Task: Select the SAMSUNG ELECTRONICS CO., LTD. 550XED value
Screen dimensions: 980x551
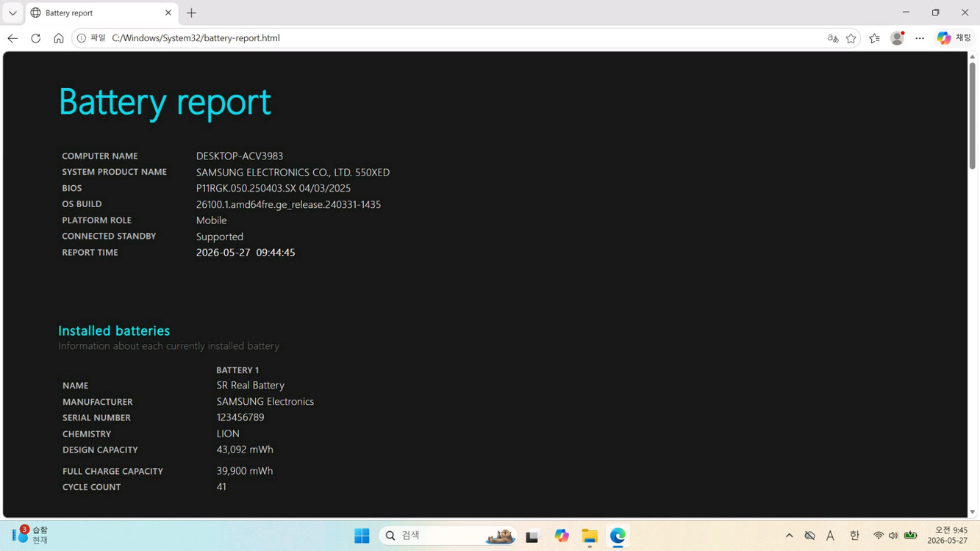Action: (293, 172)
